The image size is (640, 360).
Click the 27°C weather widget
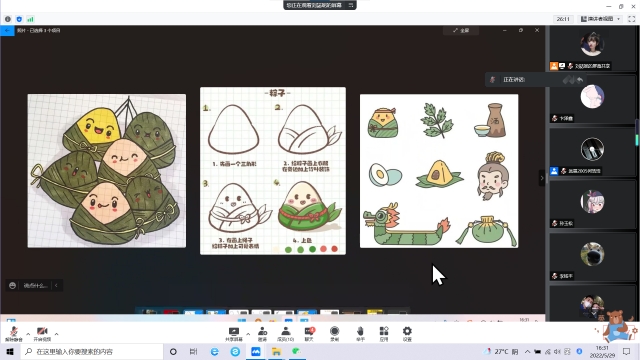500,351
